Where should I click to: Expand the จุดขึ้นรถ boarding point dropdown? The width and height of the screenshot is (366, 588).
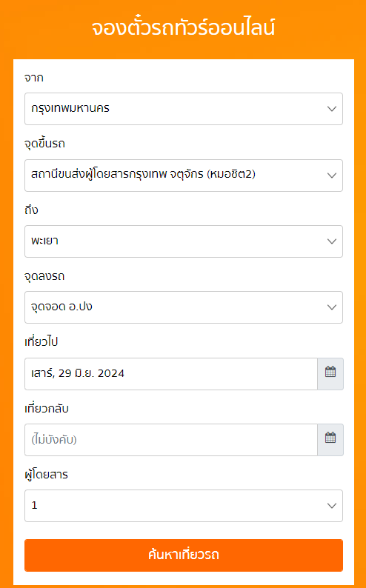184,176
